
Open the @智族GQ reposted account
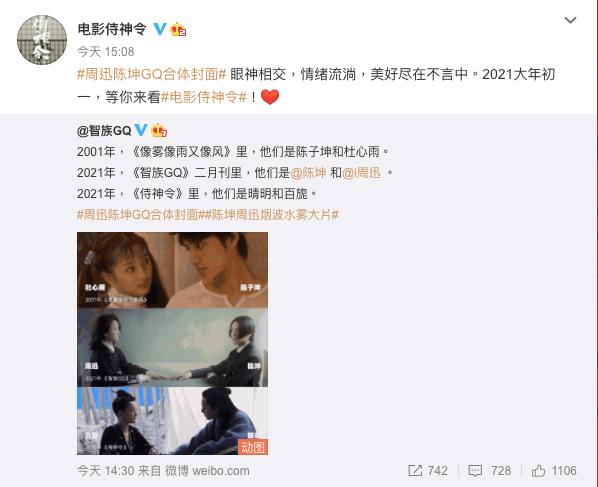[104, 131]
